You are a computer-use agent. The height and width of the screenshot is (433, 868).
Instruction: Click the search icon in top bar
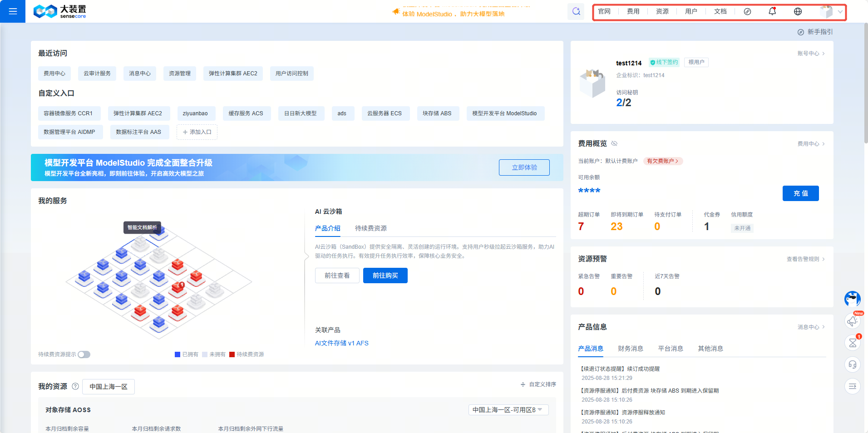pyautogui.click(x=576, y=11)
